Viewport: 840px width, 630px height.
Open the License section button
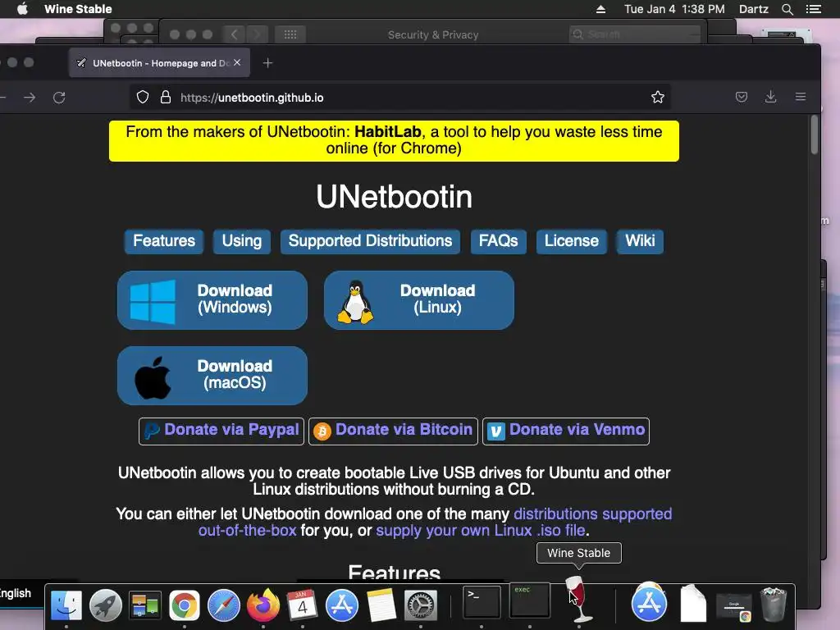click(x=572, y=241)
